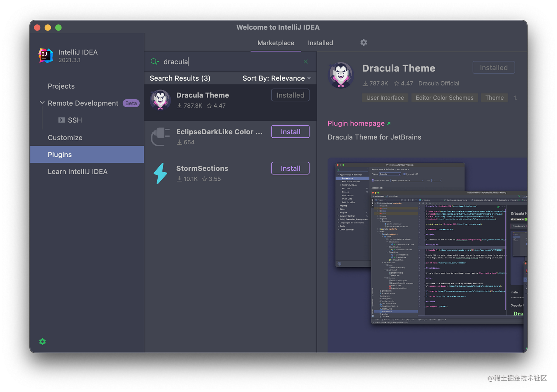Click the StormSections lightning bolt icon
This screenshot has width=557, height=392.
[x=160, y=173]
